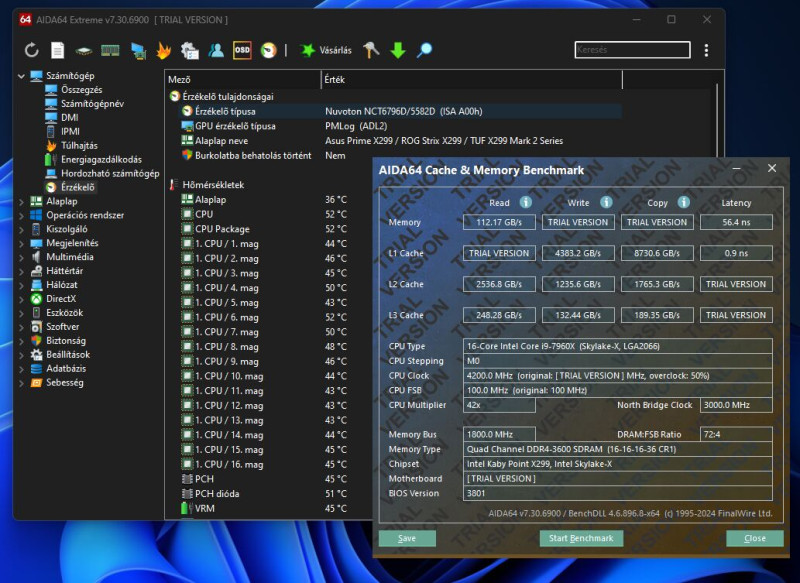The image size is (800, 583).
Task: Expand the Hálózat tree node
Action: coord(21,285)
